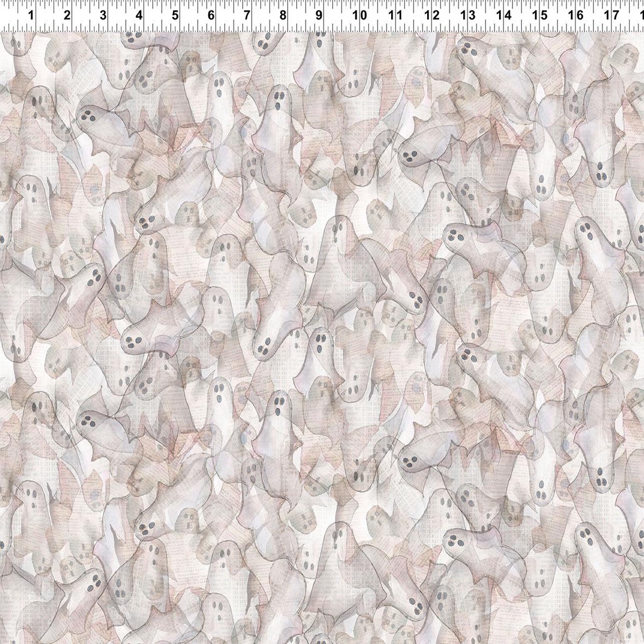Select the ruler number 12
The width and height of the screenshot is (644, 644).
pos(431,16)
